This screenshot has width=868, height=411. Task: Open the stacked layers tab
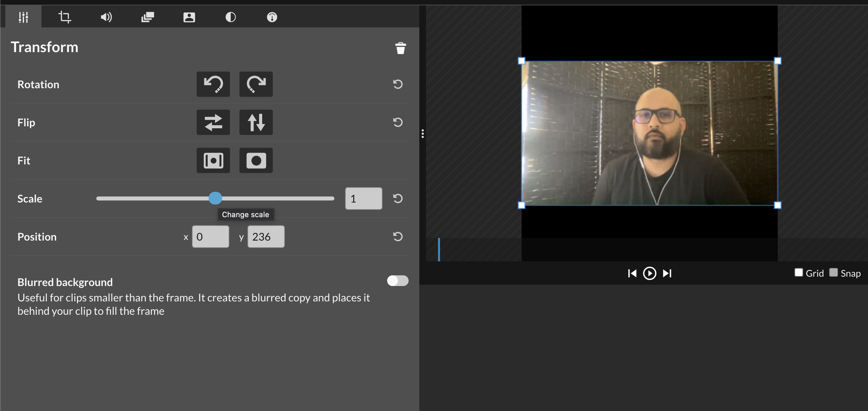pos(147,17)
